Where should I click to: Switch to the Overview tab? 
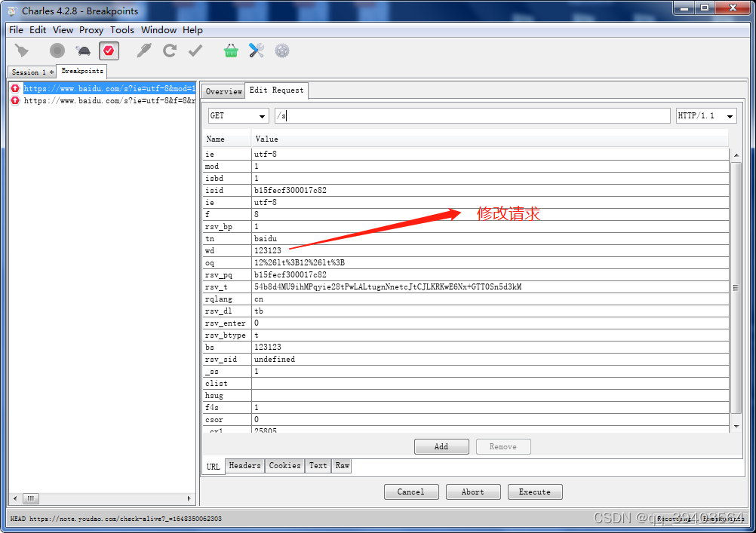coord(224,91)
